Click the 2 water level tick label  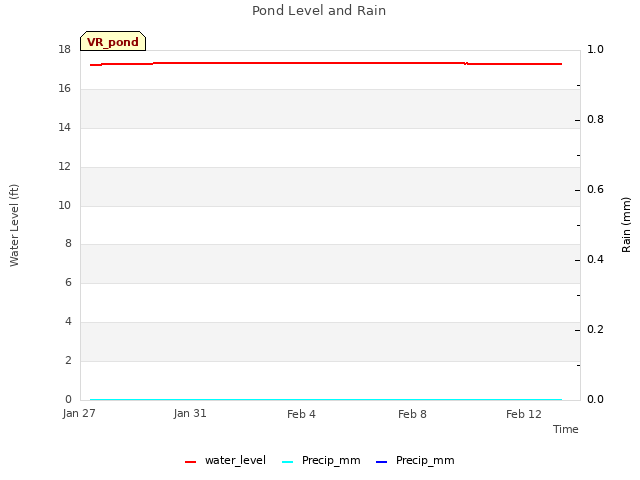68,360
